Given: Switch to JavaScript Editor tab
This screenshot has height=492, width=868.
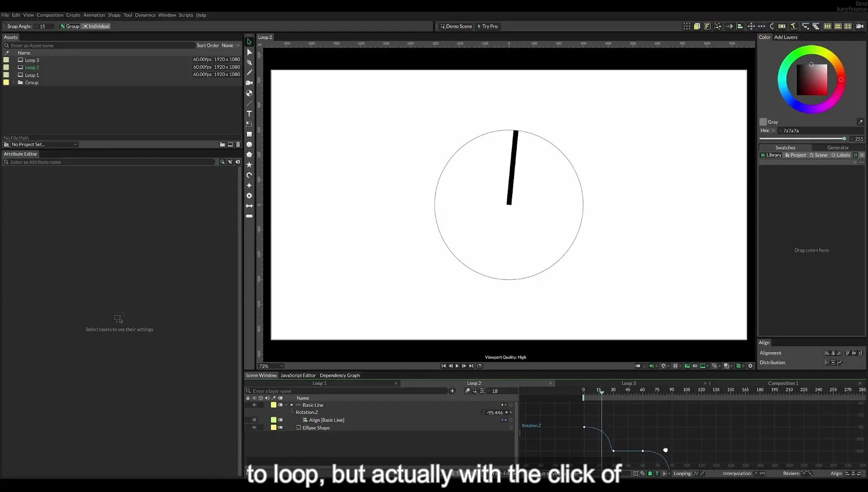Looking at the screenshot, I should click(x=298, y=375).
